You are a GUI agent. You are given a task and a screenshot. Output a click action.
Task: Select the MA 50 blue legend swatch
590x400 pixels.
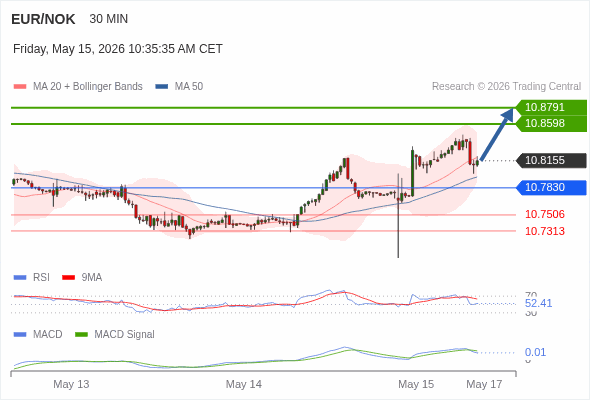point(161,87)
